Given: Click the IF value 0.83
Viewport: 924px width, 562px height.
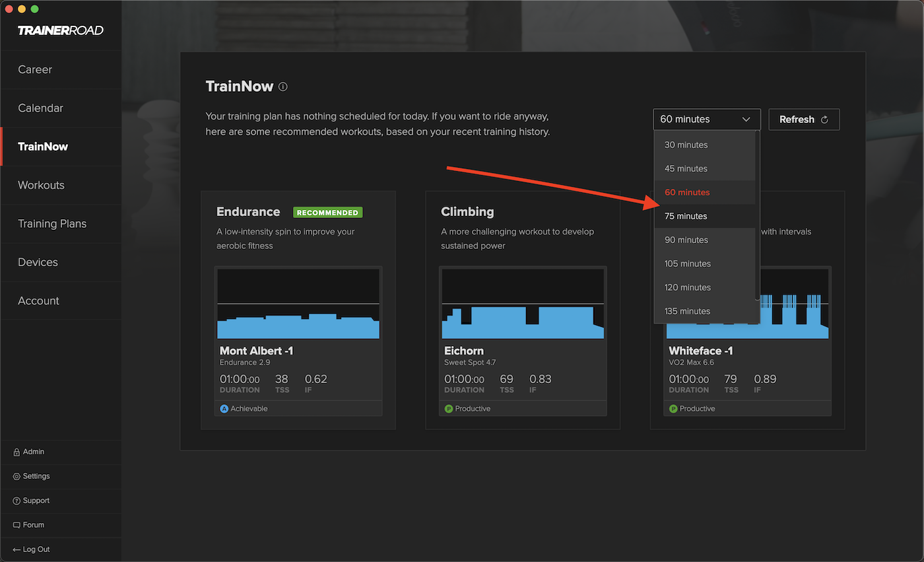Looking at the screenshot, I should pyautogui.click(x=541, y=379).
